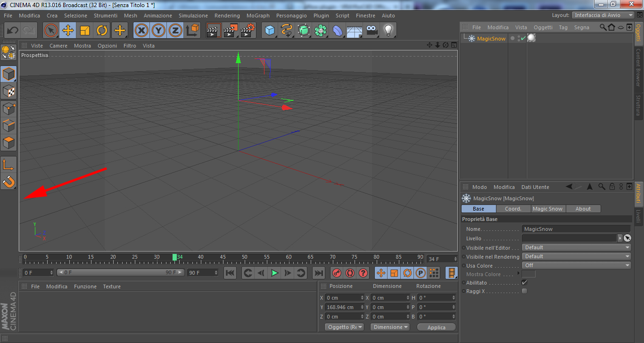Toggle X axis lock
The image size is (644, 343).
pyautogui.click(x=141, y=31)
